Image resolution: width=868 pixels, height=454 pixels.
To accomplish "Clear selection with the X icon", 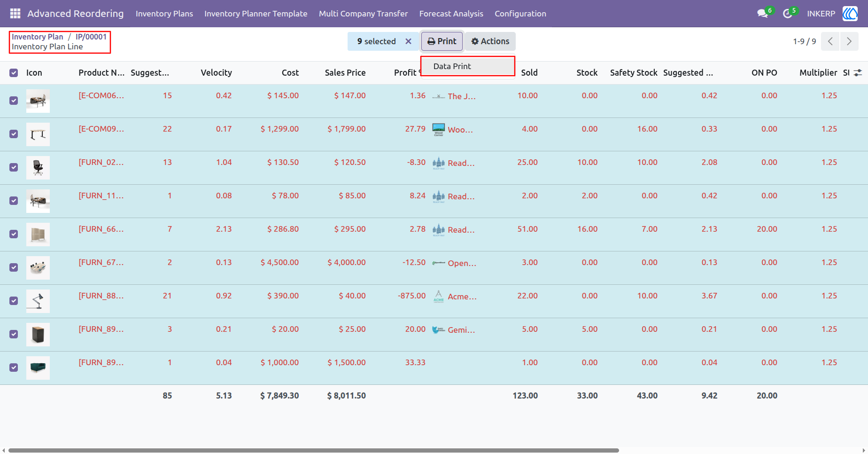I will 409,41.
